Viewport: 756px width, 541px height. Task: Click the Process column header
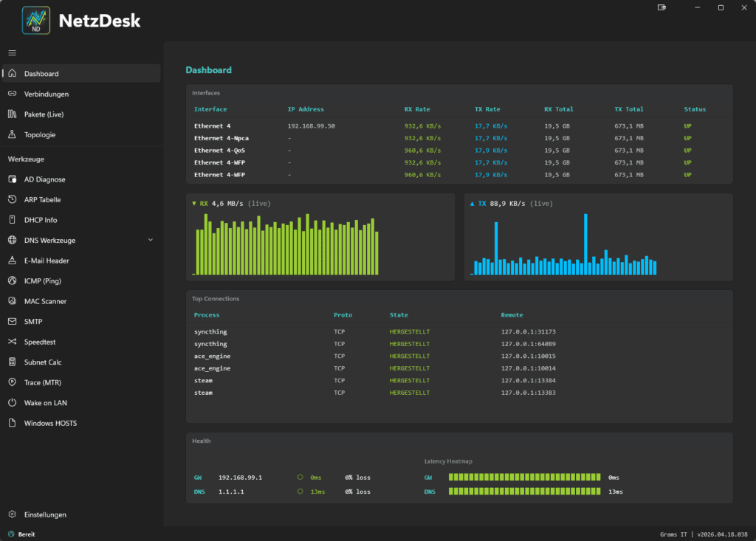tap(207, 315)
